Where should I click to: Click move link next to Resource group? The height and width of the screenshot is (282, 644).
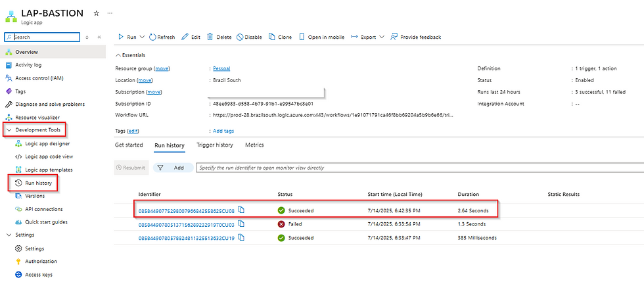coord(162,68)
